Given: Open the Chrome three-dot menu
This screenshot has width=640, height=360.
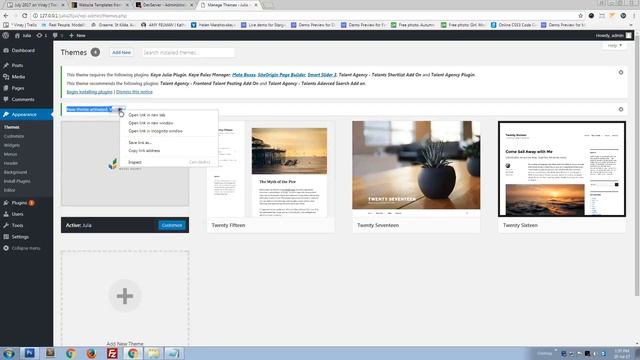Looking at the screenshot, I should (635, 16).
